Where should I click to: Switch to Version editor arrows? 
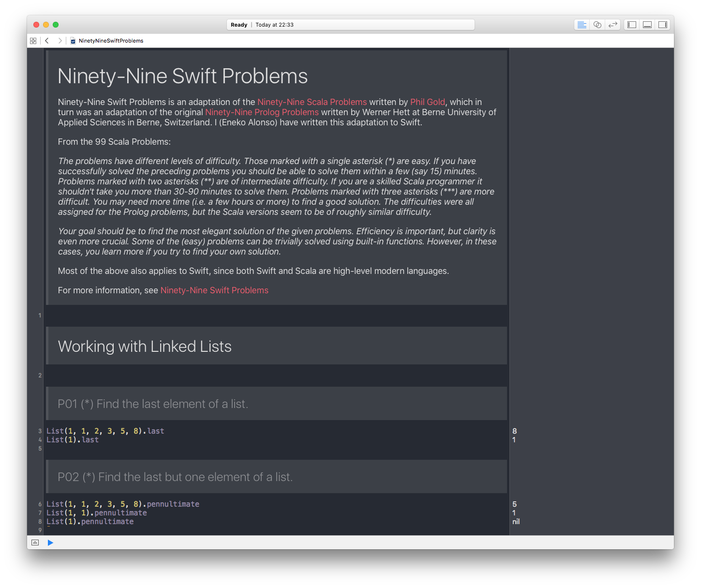(613, 25)
